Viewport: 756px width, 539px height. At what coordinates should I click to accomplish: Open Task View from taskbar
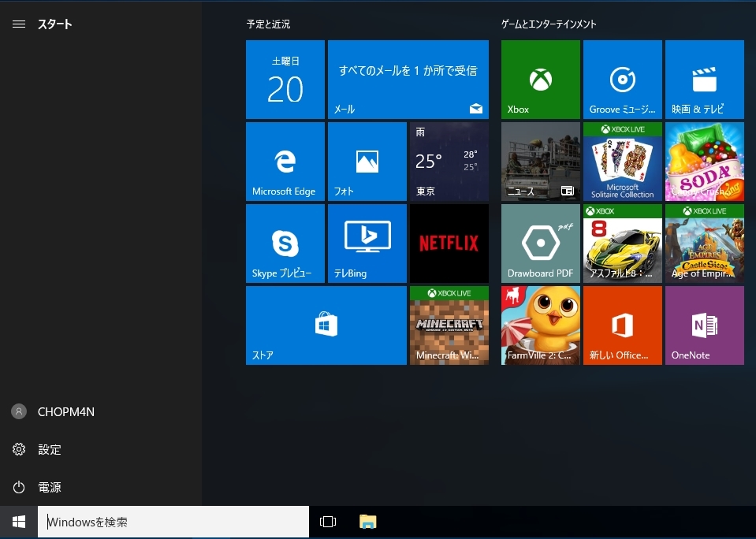click(x=328, y=522)
